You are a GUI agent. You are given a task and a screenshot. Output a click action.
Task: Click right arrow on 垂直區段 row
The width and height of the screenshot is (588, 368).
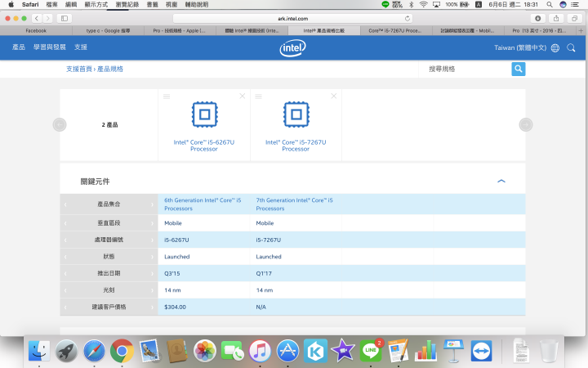152,223
